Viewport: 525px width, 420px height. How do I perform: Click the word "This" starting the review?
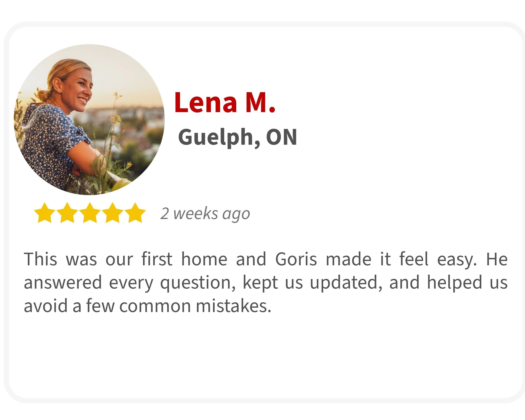click(x=41, y=259)
